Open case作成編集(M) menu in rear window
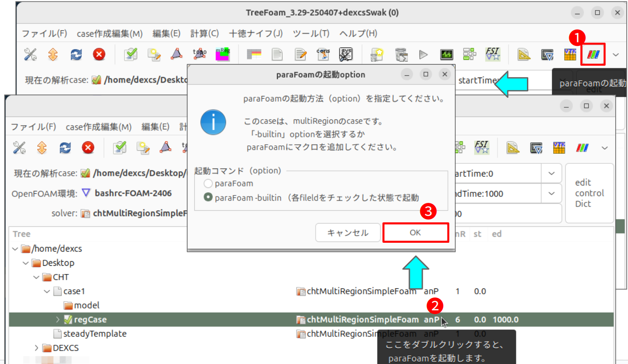Viewport: 628px width, 364px height. point(110,34)
